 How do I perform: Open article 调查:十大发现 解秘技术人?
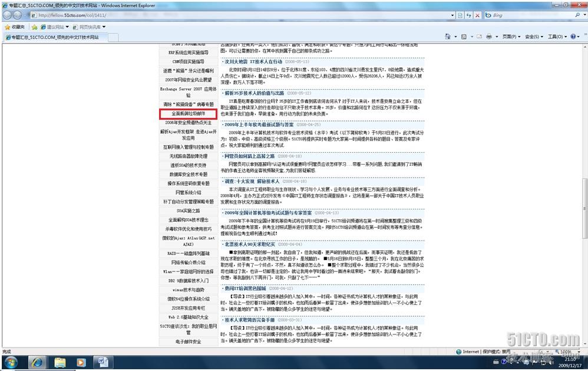(252, 181)
